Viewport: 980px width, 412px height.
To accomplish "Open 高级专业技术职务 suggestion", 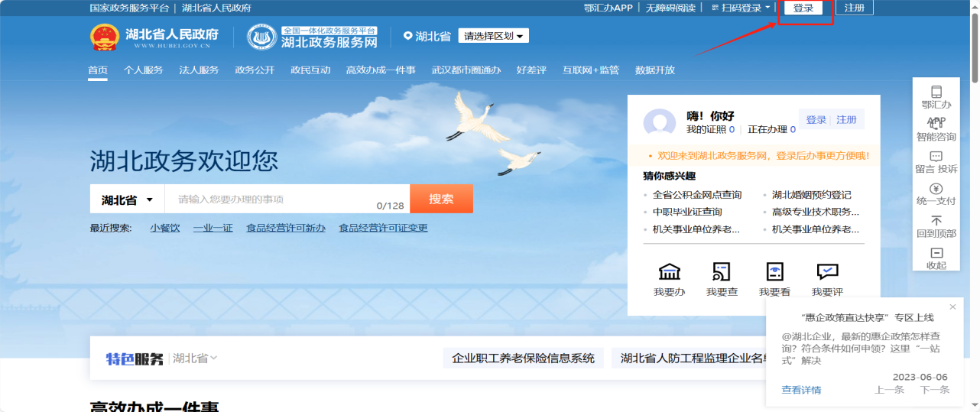I will 815,212.
